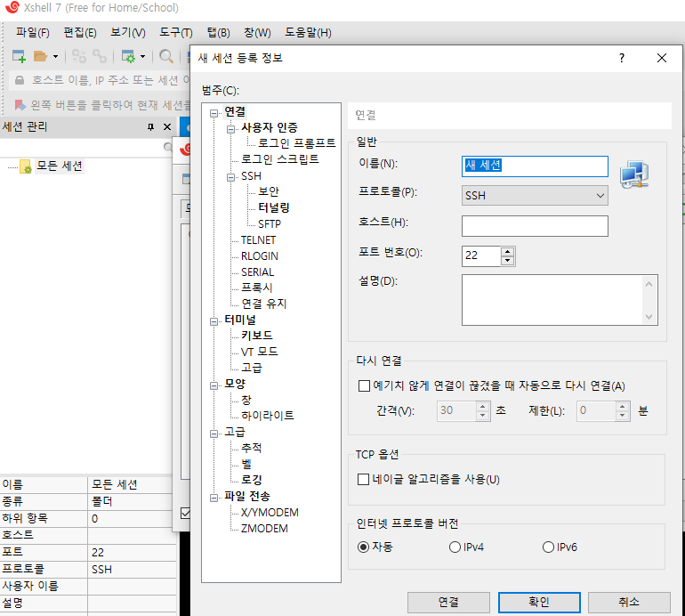Select IPv4 radio button
Viewport: 685px width, 616px height.
click(x=455, y=547)
